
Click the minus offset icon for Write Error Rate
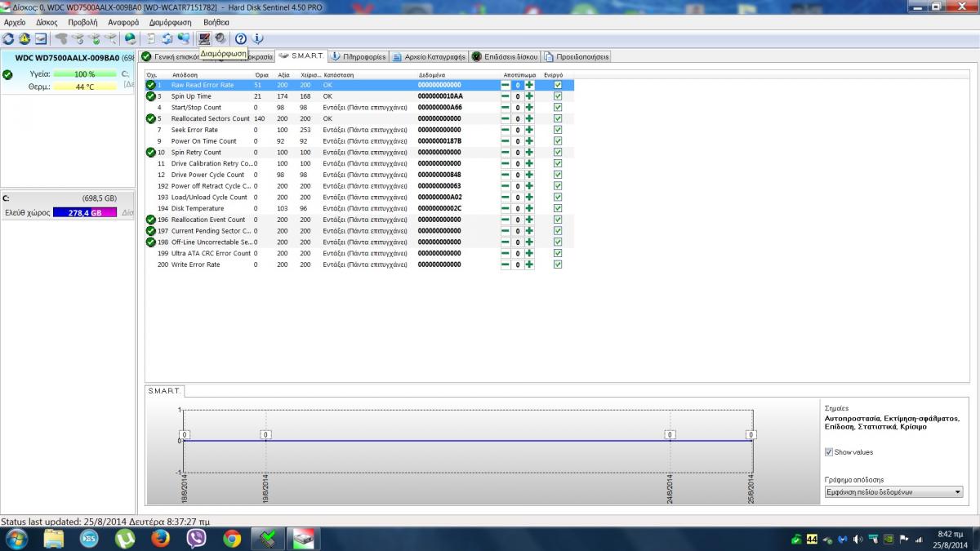pyautogui.click(x=506, y=264)
